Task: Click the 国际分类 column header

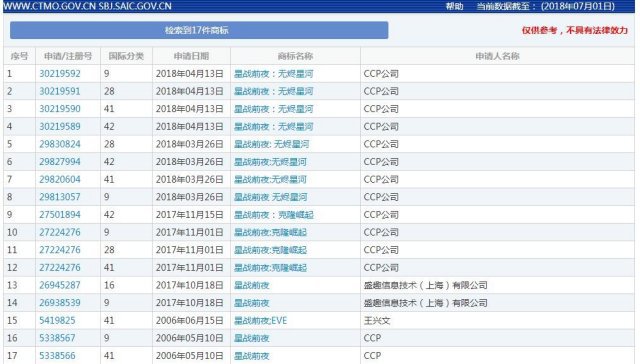Action: pyautogui.click(x=126, y=56)
